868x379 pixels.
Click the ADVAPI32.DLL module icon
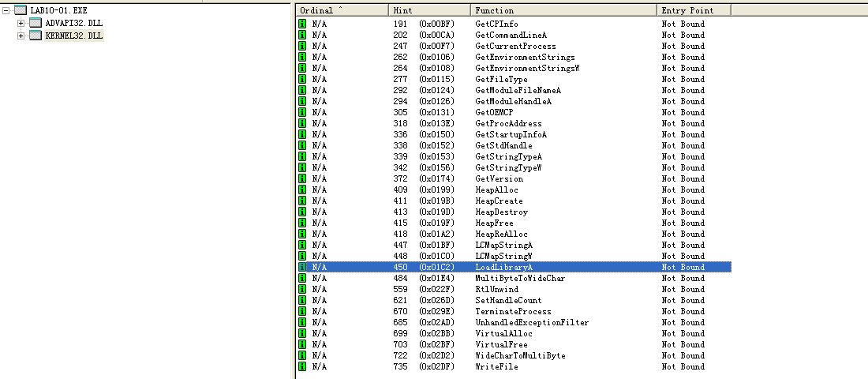click(36, 23)
